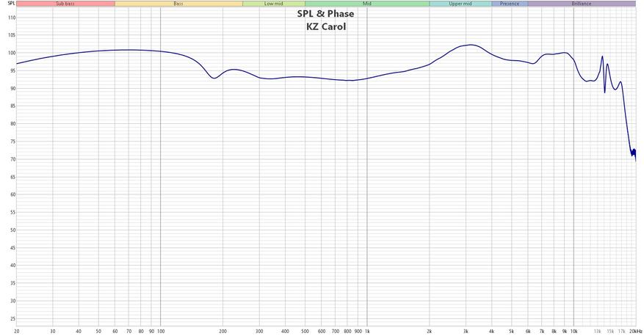Image resolution: width=644 pixels, height=336 pixels.
Task: Click the 800 Hz frequency label
Action: click(347, 331)
